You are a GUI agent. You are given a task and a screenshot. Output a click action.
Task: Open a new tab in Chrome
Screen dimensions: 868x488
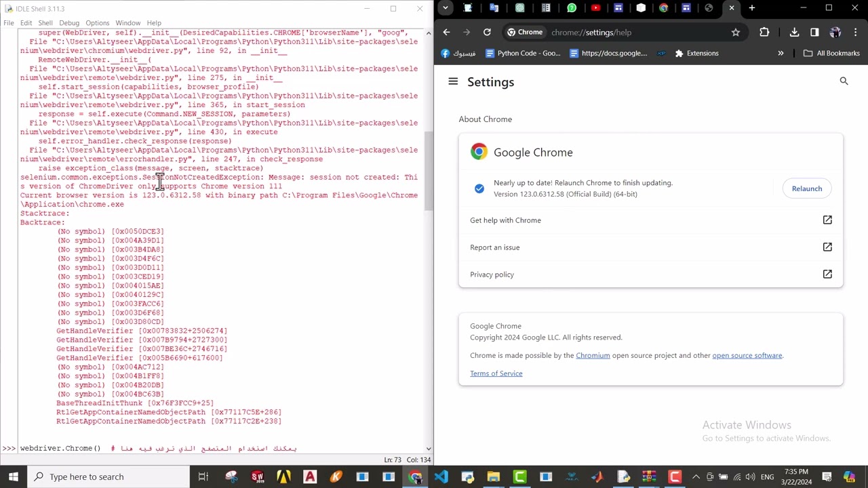tap(751, 8)
